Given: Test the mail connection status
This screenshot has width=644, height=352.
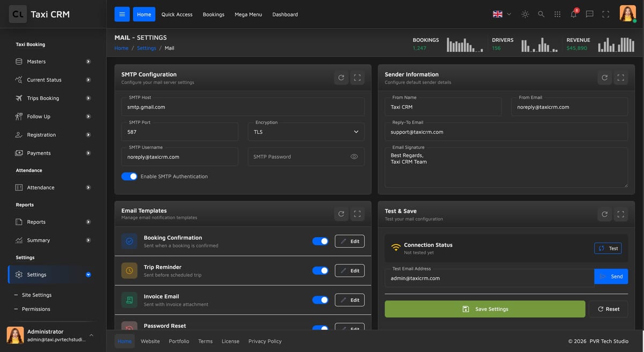Looking at the screenshot, I should 608,248.
